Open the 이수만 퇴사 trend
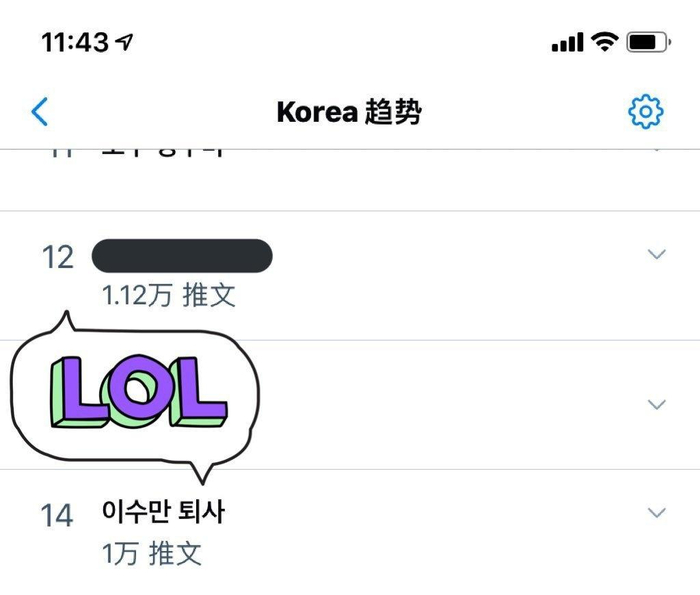This screenshot has height=595, width=700. 163,512
